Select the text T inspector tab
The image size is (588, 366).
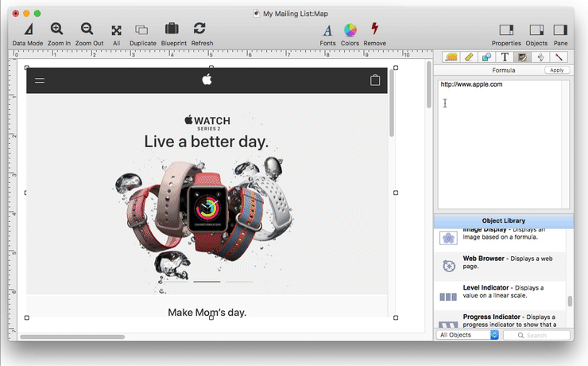click(505, 57)
